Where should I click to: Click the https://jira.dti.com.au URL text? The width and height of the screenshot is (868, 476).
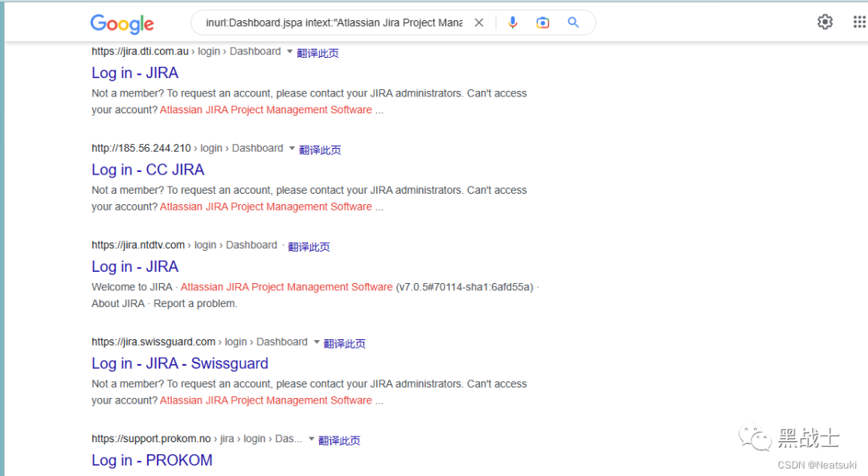(x=140, y=51)
